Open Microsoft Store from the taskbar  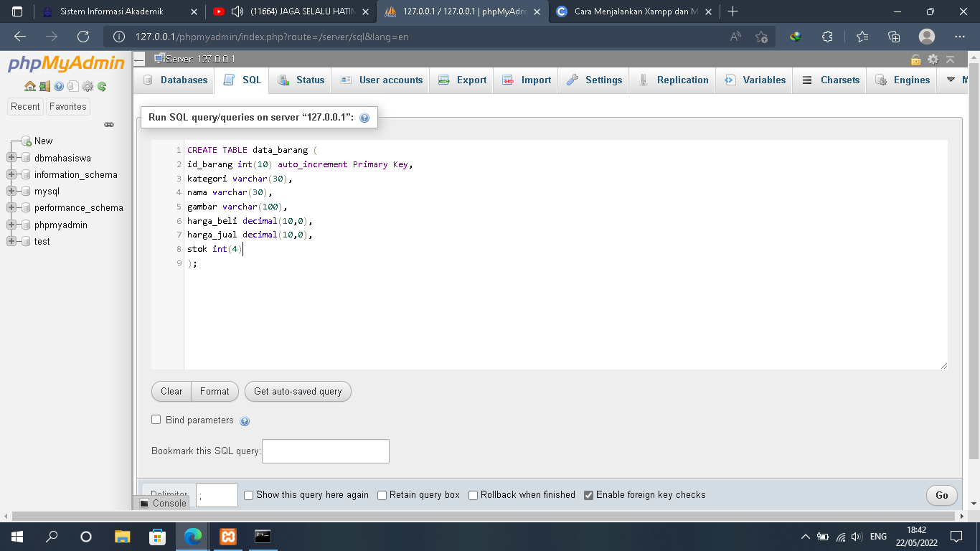point(157,536)
